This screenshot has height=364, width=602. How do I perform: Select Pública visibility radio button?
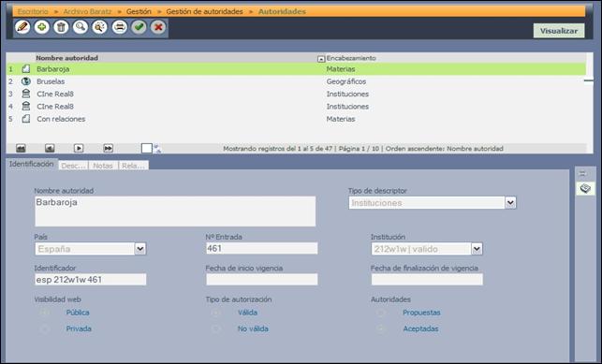(44, 313)
